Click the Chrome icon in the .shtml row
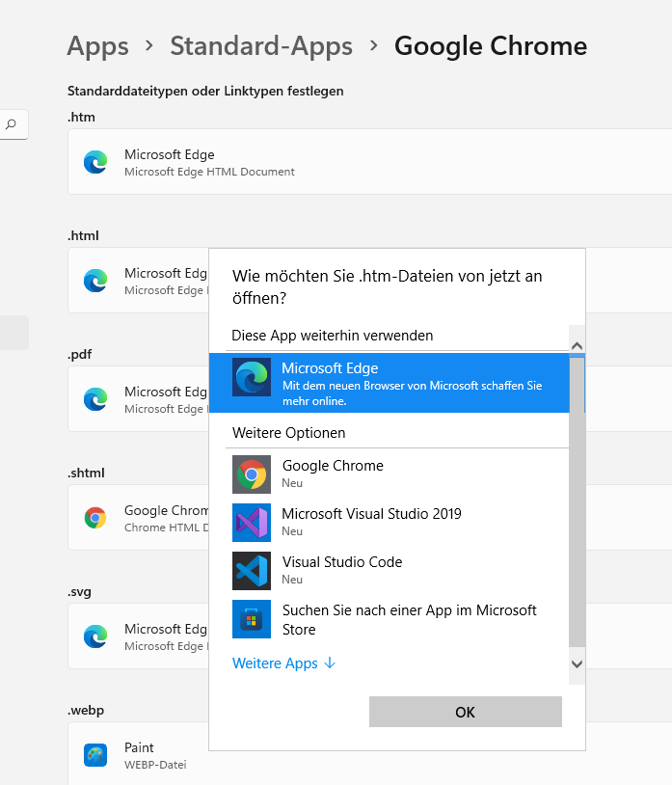The width and height of the screenshot is (672, 785). pos(95,518)
